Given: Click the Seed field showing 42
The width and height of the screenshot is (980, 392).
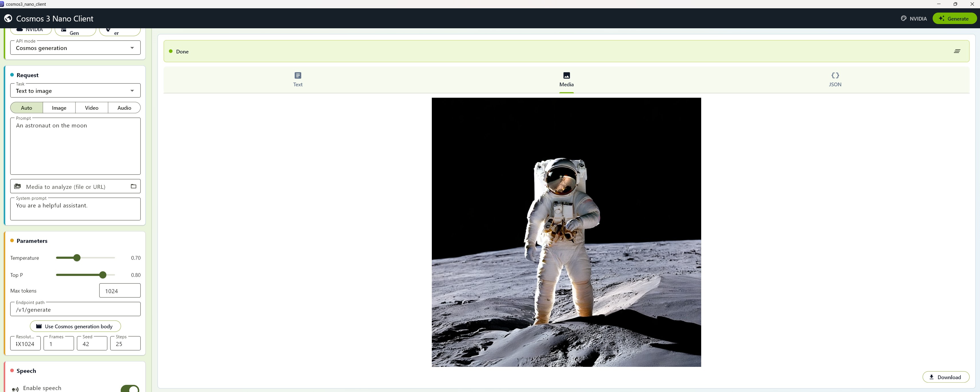Looking at the screenshot, I should pyautogui.click(x=92, y=343).
